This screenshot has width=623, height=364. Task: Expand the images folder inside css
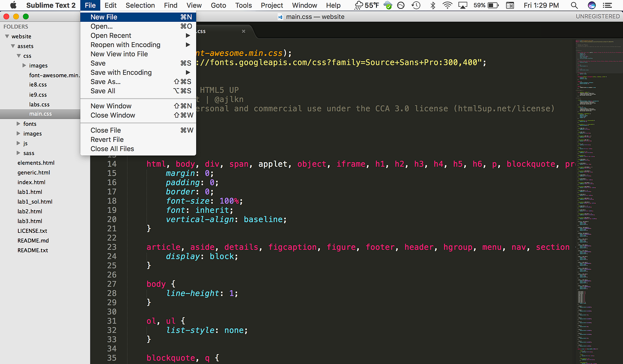point(24,65)
